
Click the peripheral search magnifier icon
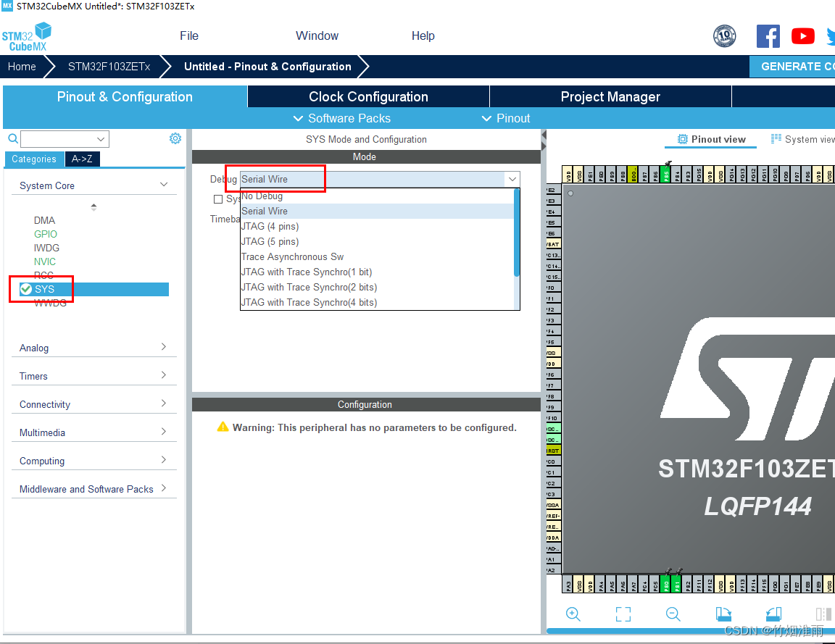pyautogui.click(x=13, y=139)
